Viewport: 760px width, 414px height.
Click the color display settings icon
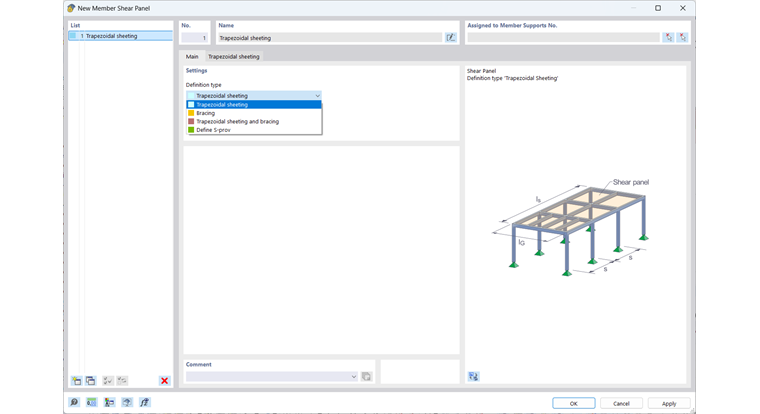110,402
